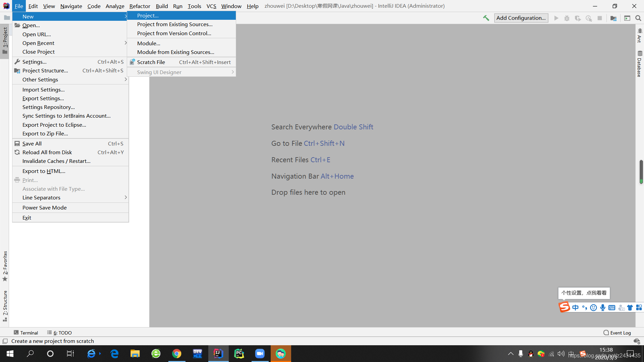
Task: Click the Run with Coverage icon
Action: point(578,18)
